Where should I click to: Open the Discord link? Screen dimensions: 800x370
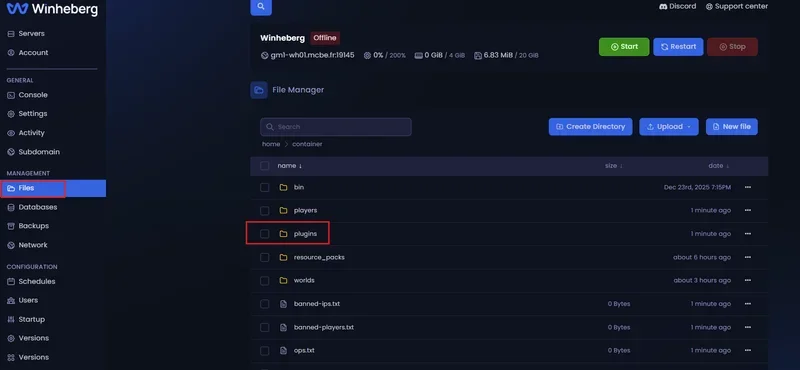click(678, 6)
